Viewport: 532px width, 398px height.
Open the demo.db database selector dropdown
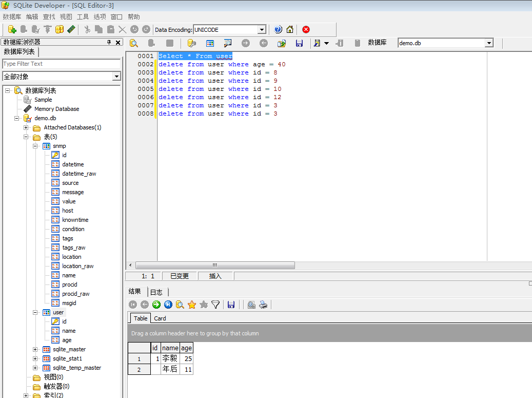(489, 43)
